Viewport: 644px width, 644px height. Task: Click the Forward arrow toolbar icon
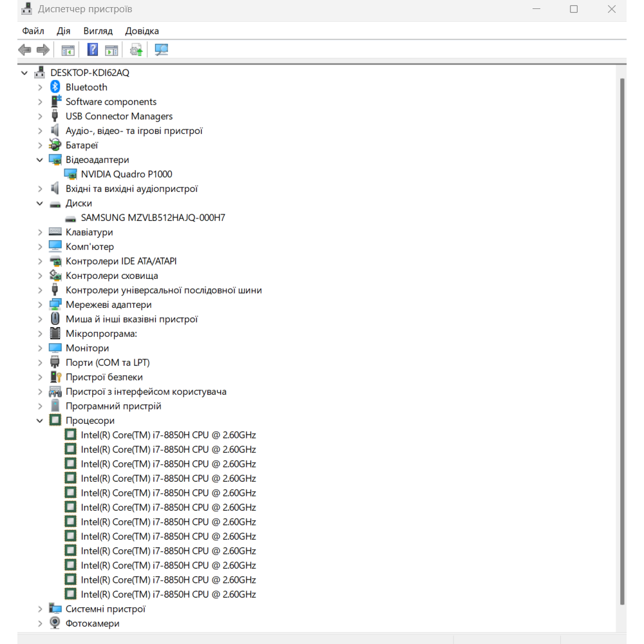[x=43, y=50]
